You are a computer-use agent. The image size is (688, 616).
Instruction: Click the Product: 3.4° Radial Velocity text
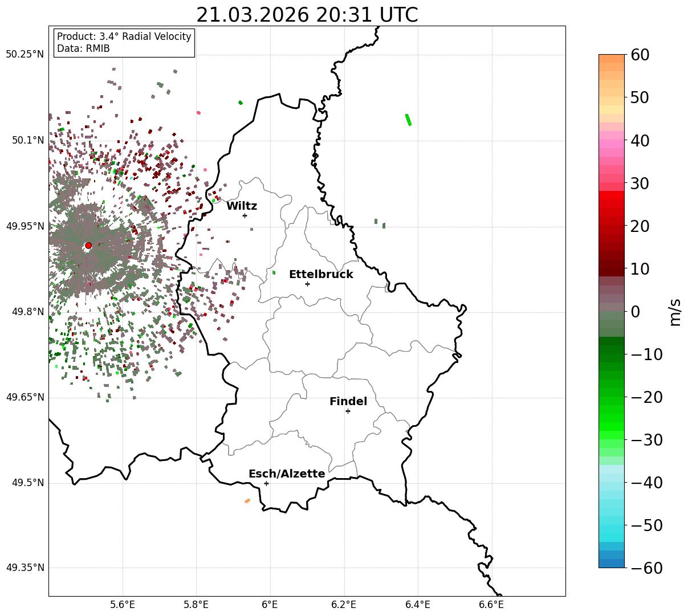point(124,36)
